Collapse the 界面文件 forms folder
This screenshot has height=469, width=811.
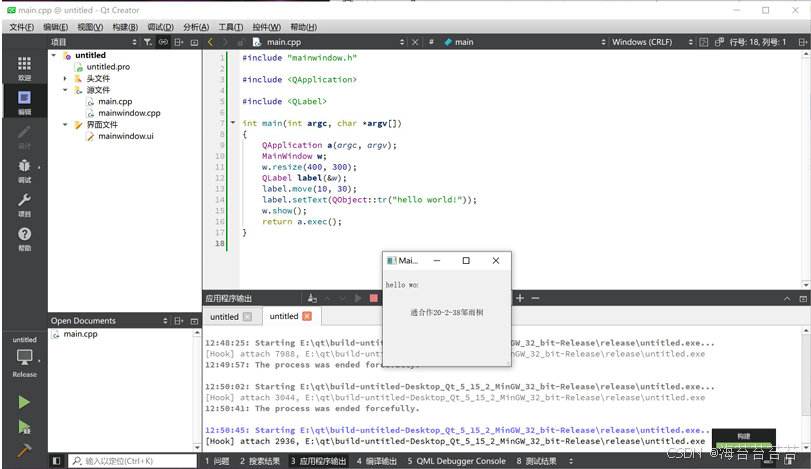65,125
